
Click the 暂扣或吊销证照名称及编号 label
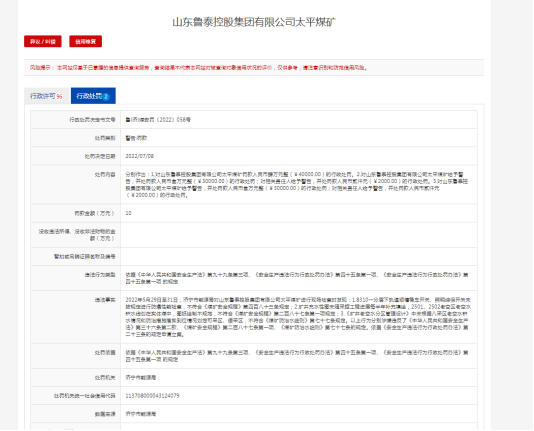pyautogui.click(x=84, y=257)
